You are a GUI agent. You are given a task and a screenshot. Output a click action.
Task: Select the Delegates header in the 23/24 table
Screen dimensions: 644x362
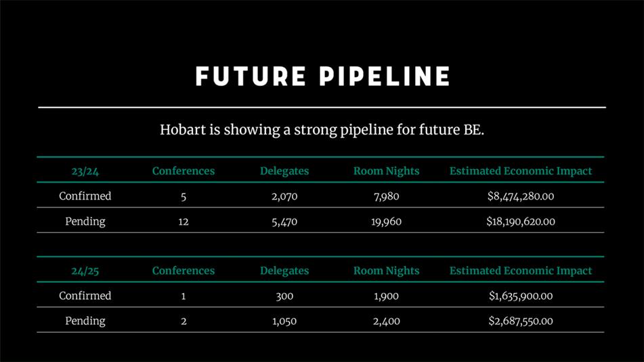[284, 171]
